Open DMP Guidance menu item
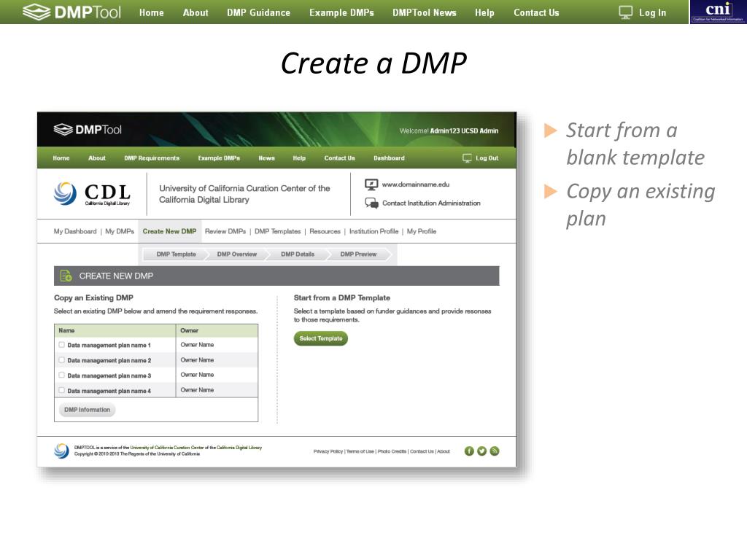 [259, 13]
